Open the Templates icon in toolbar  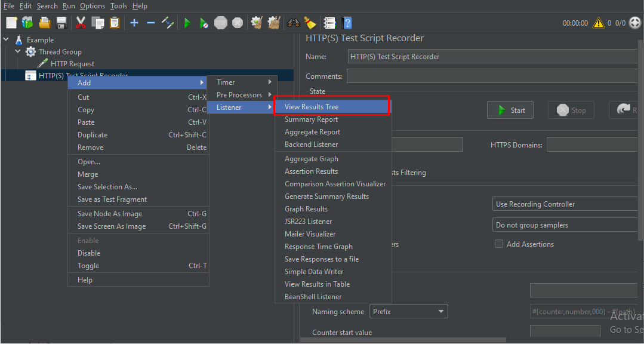(x=27, y=23)
